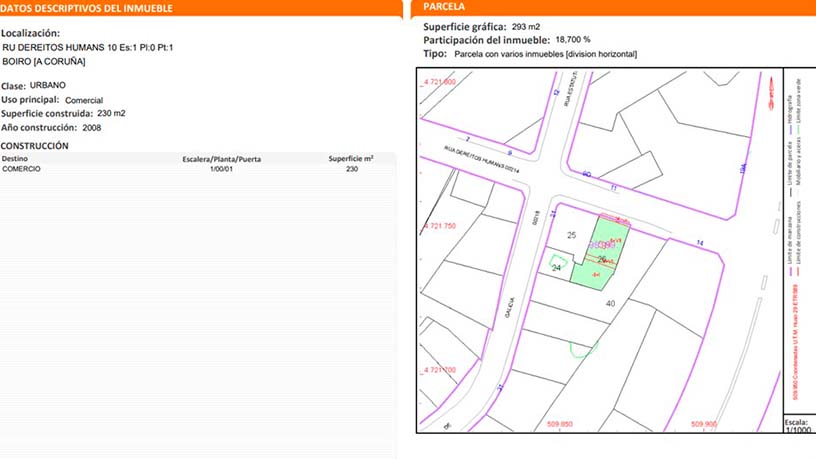
Task: Click the Destino column header
Action: coord(15,158)
